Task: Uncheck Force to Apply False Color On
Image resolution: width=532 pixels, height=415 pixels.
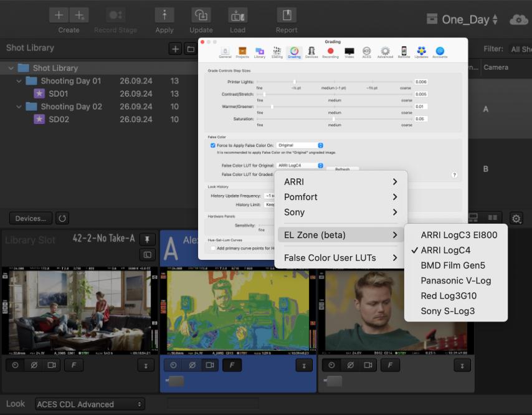Action: [212, 145]
